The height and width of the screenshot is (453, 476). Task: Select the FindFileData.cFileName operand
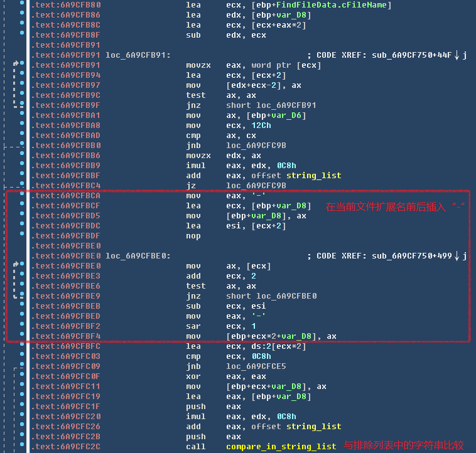pos(332,5)
